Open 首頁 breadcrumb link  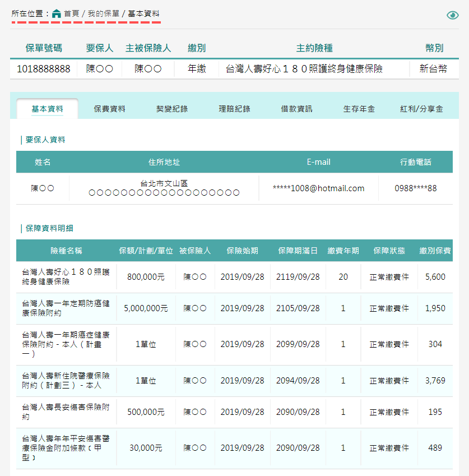click(72, 13)
